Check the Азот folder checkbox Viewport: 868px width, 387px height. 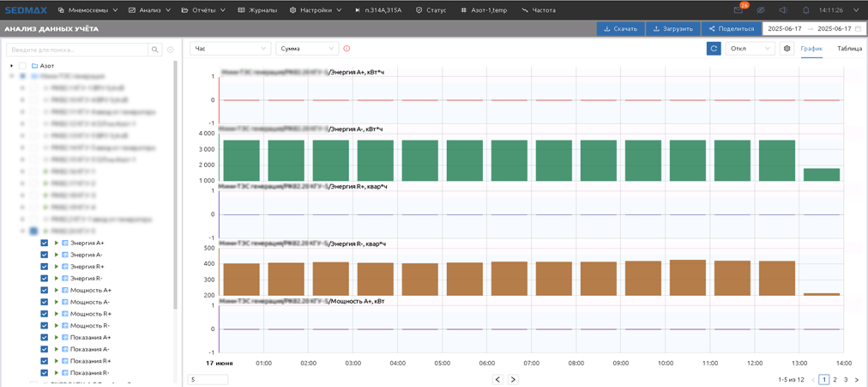(23, 66)
